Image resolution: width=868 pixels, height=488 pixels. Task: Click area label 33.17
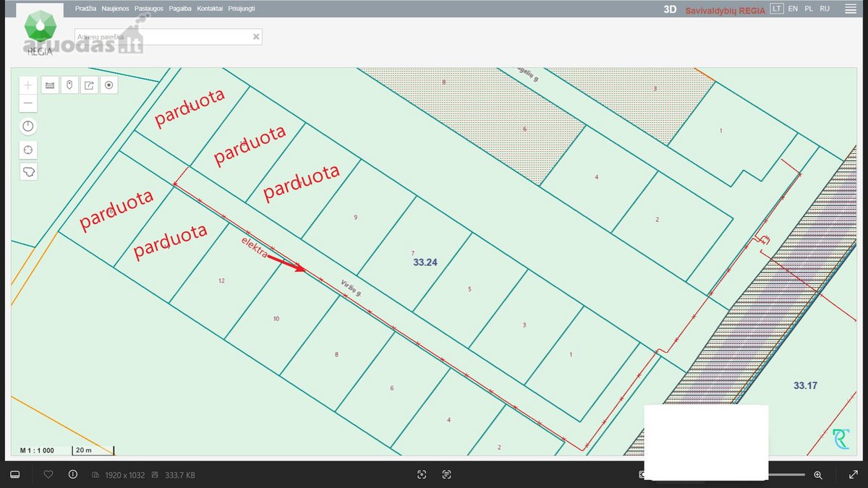click(x=805, y=386)
